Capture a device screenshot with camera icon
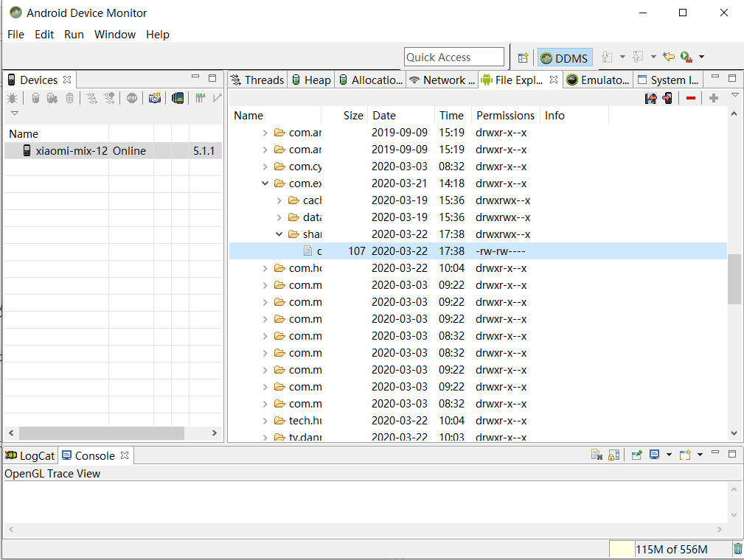744x560 pixels. point(155,98)
